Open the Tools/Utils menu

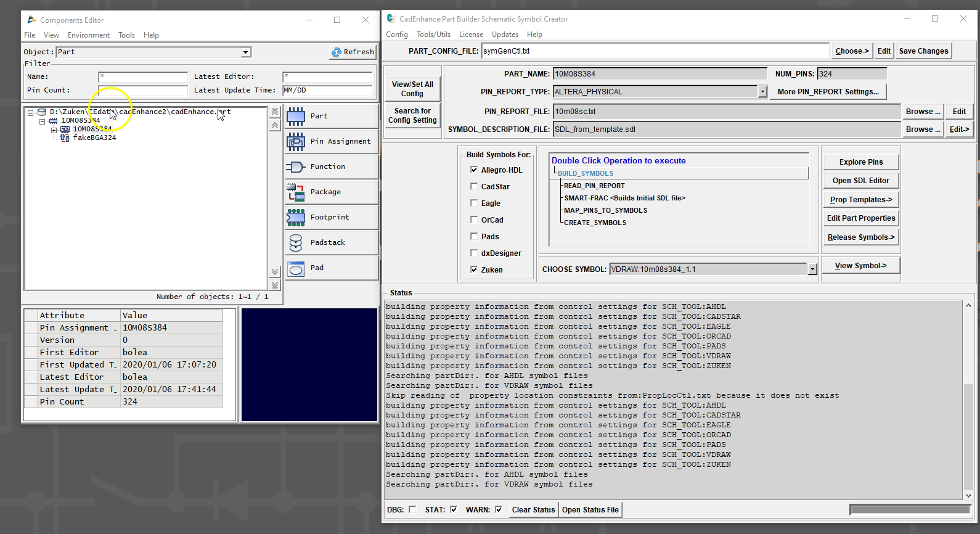click(433, 35)
